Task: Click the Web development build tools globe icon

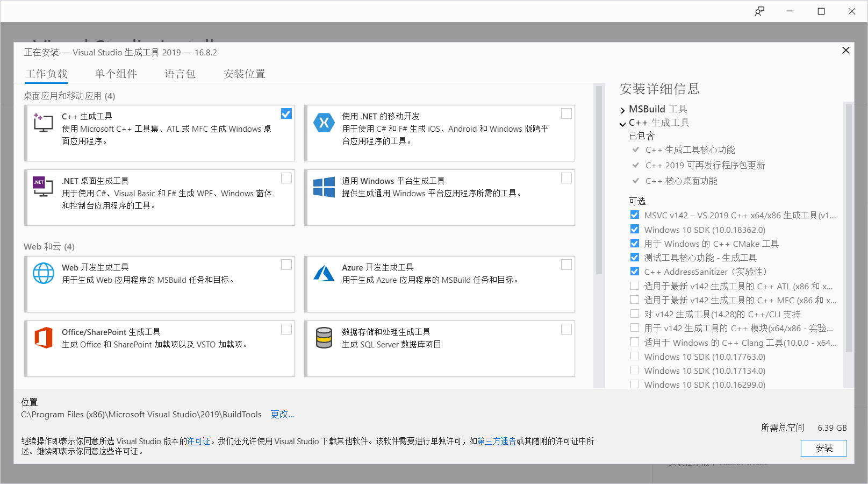Action: [x=44, y=273]
